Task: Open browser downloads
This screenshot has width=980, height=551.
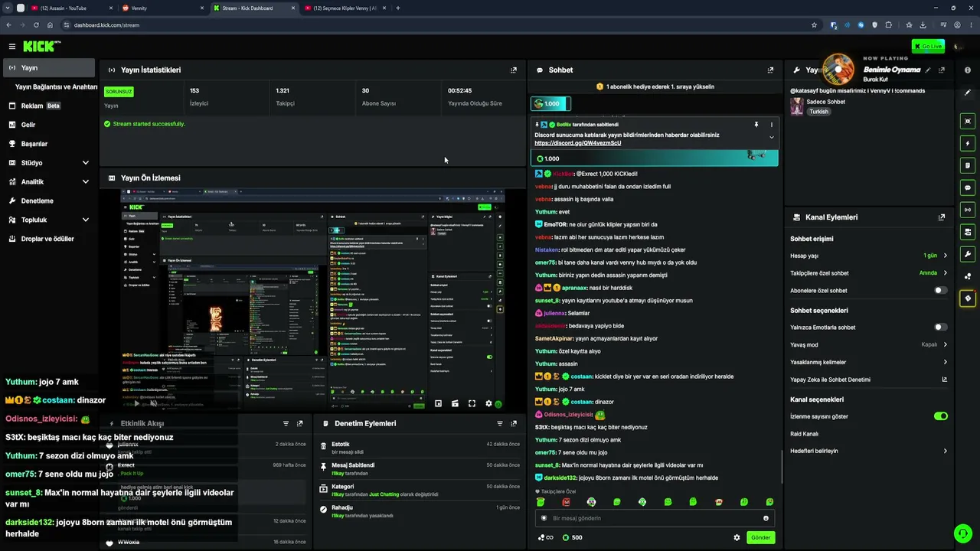Action: click(923, 24)
